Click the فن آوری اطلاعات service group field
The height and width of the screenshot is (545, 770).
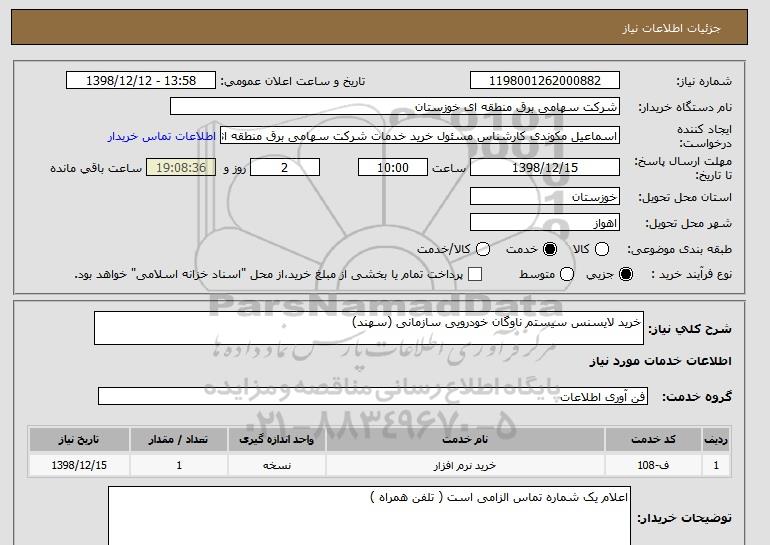click(x=373, y=396)
